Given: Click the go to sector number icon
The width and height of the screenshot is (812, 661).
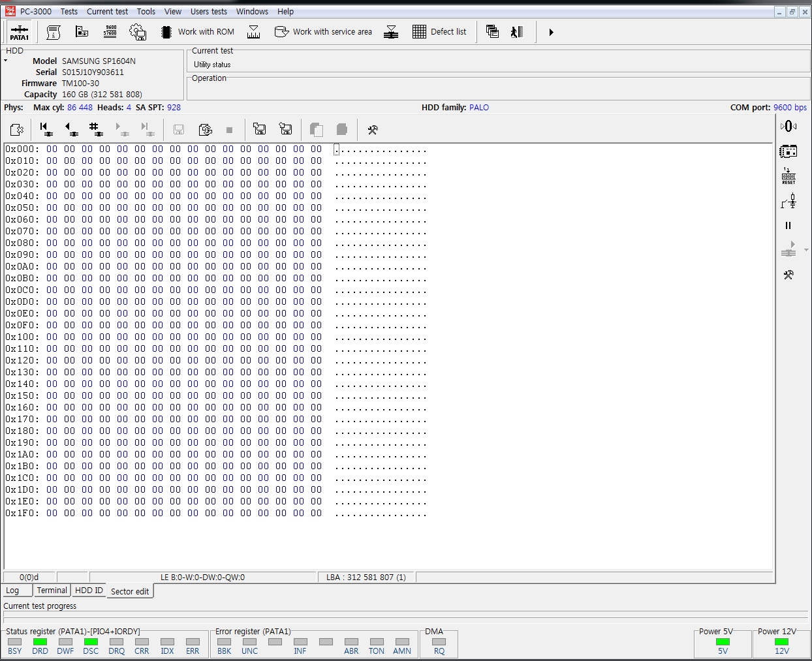Looking at the screenshot, I should 96,129.
